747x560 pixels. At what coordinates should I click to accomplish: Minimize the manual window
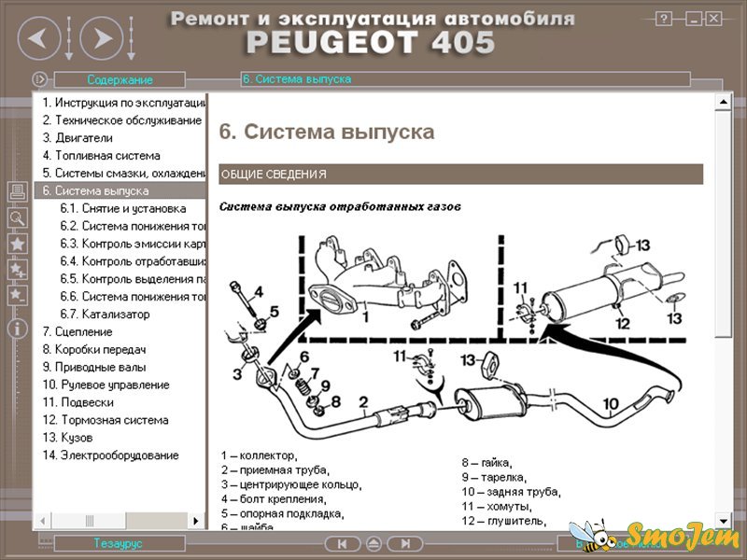[694, 19]
